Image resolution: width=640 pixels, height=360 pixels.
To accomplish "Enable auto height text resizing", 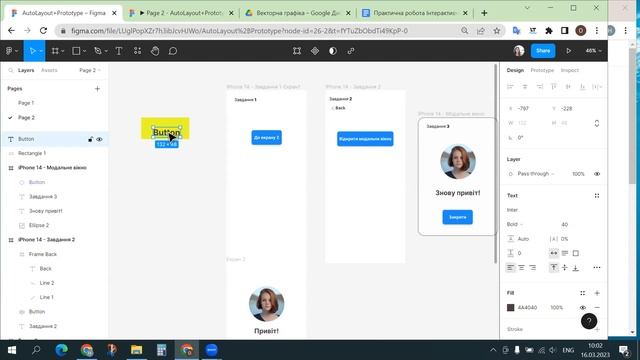I will point(565,253).
